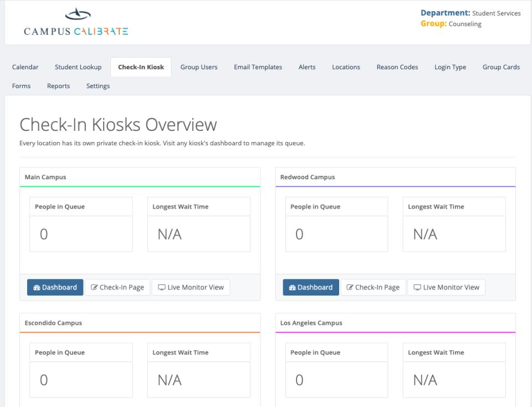Open the Email Templates tab
Image resolution: width=532 pixels, height=407 pixels.
(258, 67)
